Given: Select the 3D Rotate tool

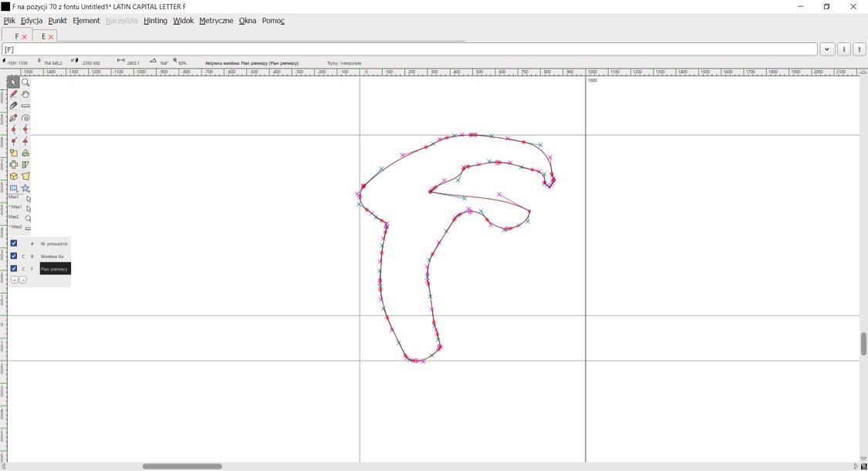Looking at the screenshot, I should pos(14,177).
